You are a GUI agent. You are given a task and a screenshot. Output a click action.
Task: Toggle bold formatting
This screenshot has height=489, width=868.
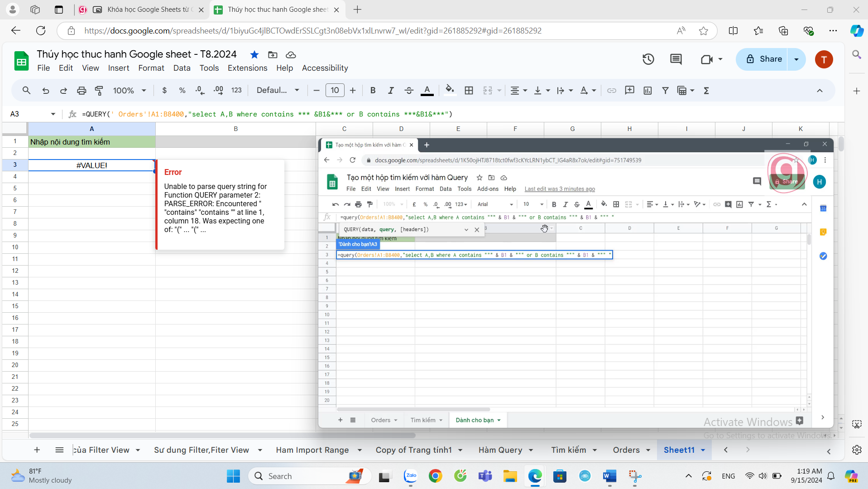(373, 91)
